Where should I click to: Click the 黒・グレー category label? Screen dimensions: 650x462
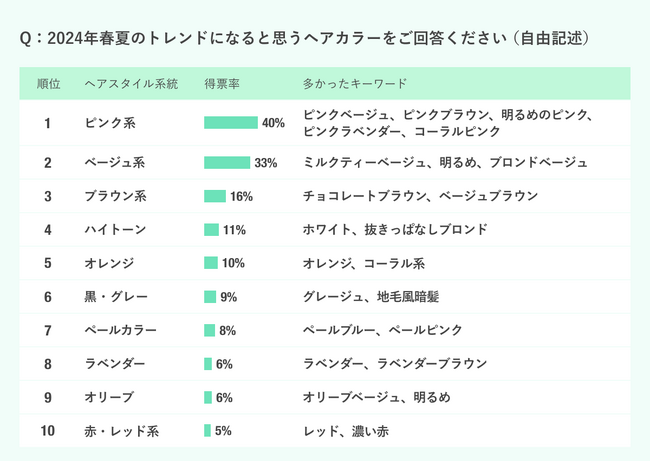pos(115,297)
